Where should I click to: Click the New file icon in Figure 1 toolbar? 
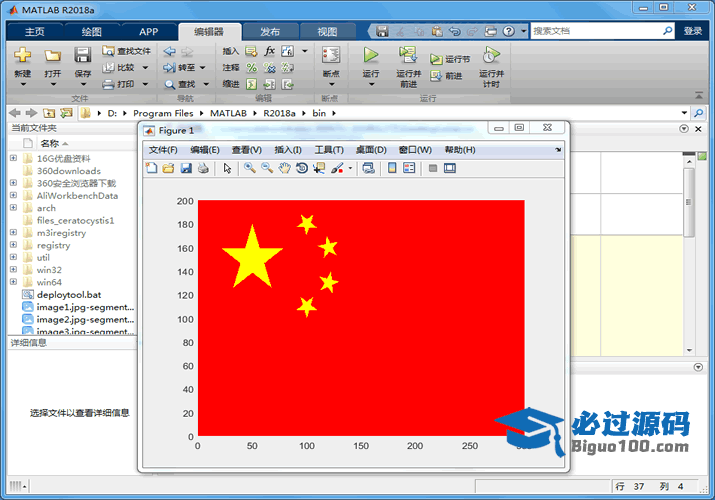click(x=151, y=168)
